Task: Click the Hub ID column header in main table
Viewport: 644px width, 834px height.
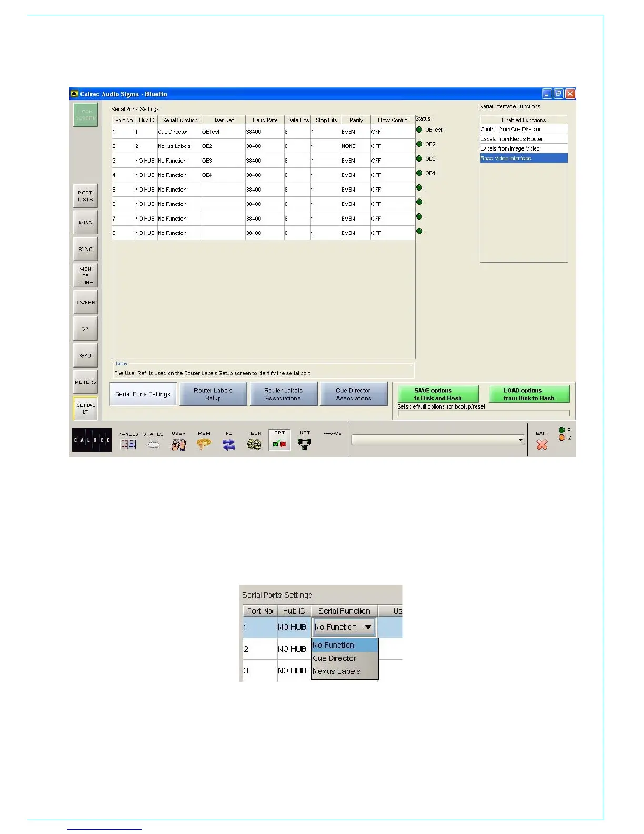Action: [x=146, y=120]
